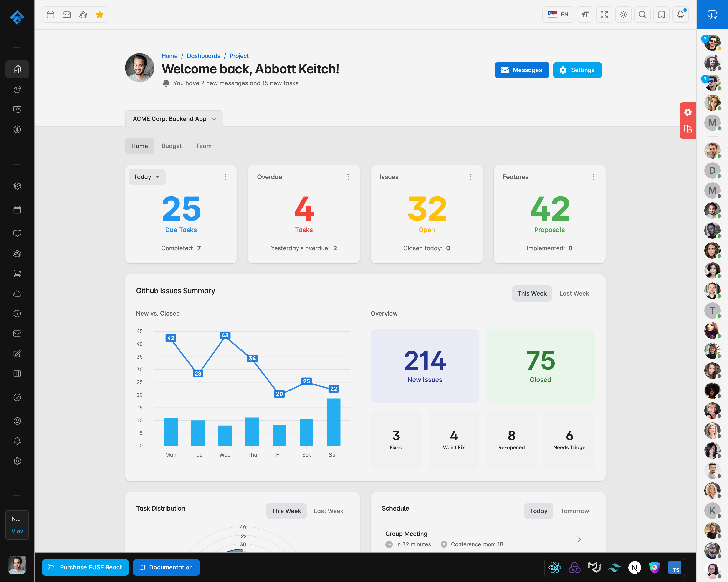Select This Week in Github Issues Summary
The width and height of the screenshot is (728, 582).
(532, 294)
